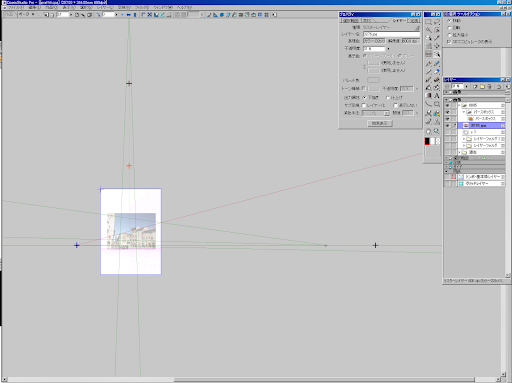Open the ファイル (File) menu

pos(15,7)
